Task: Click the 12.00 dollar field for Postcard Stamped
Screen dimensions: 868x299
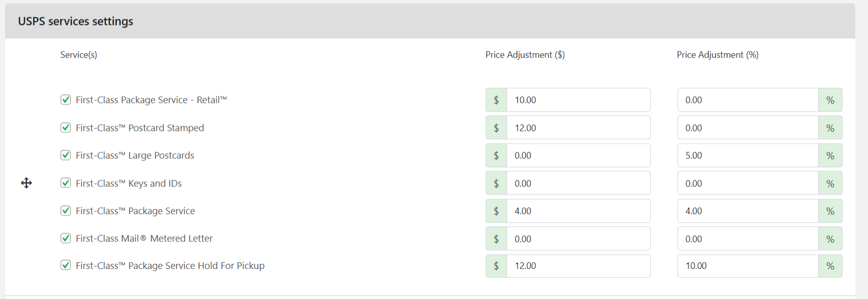Action: point(578,127)
